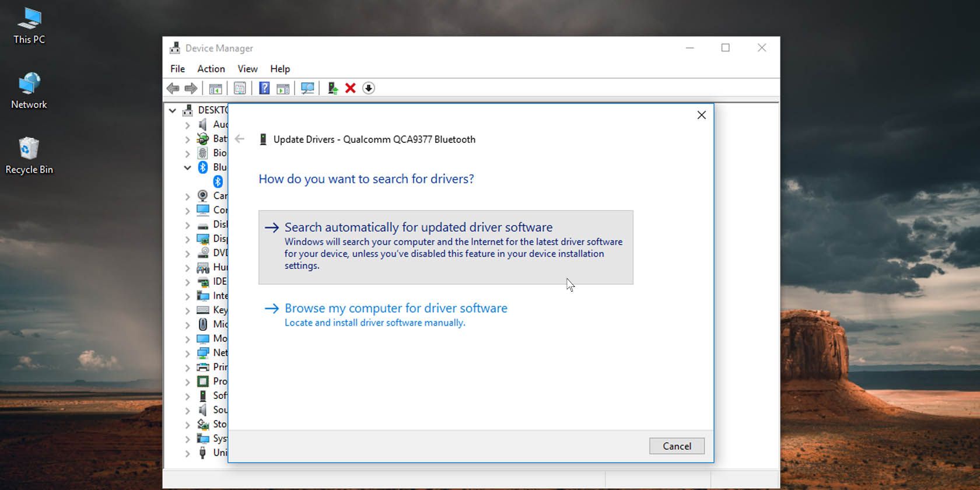Viewport: 980px width, 490px height.
Task: Click the Help toolbar icon with question mark
Action: point(264,88)
